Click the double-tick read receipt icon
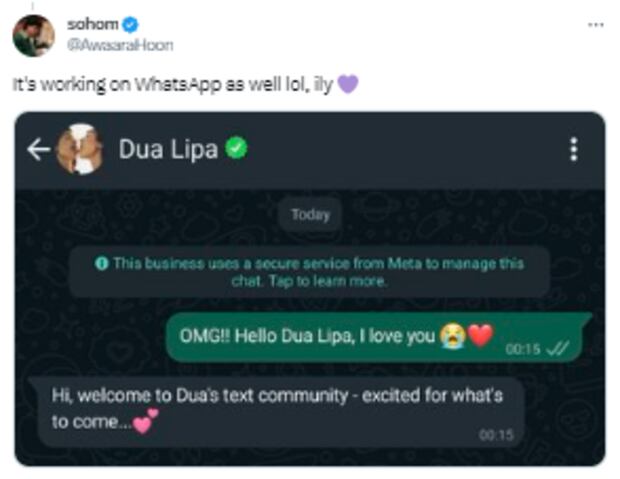This screenshot has width=620, height=479. [x=558, y=349]
